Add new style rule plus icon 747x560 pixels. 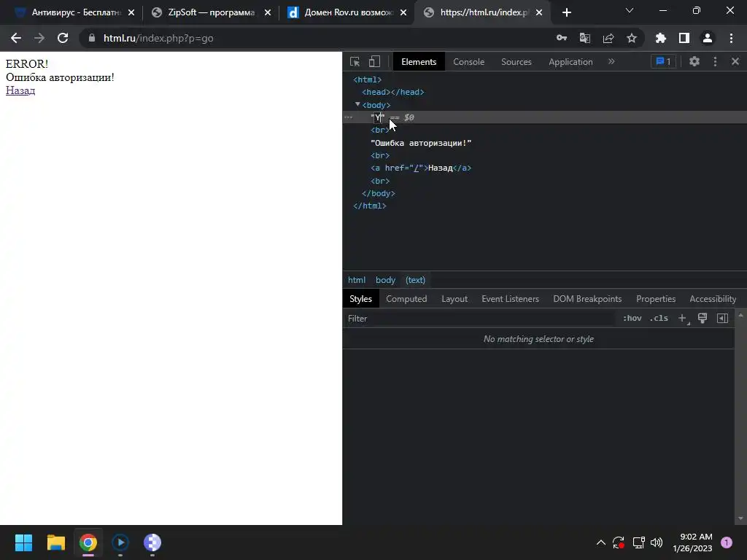click(683, 319)
